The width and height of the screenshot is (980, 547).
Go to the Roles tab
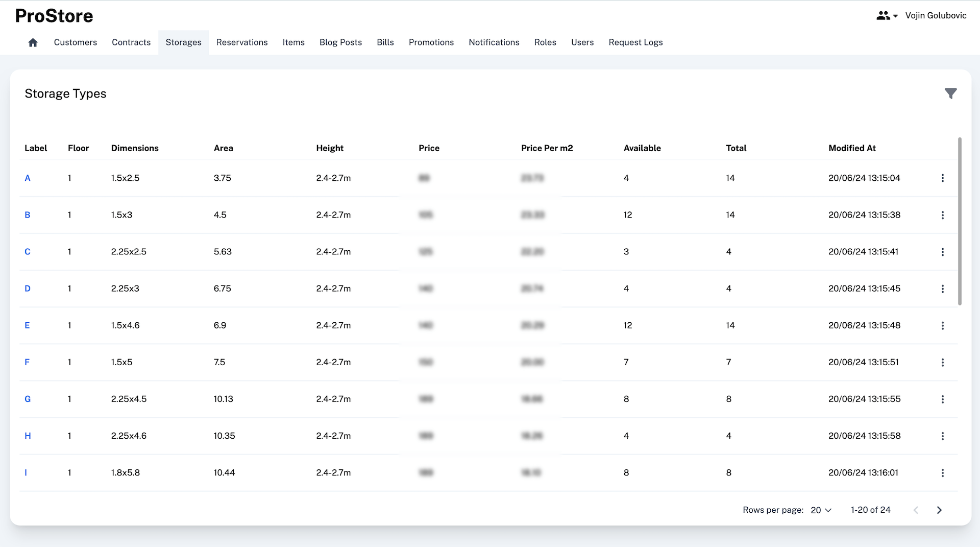pos(545,42)
